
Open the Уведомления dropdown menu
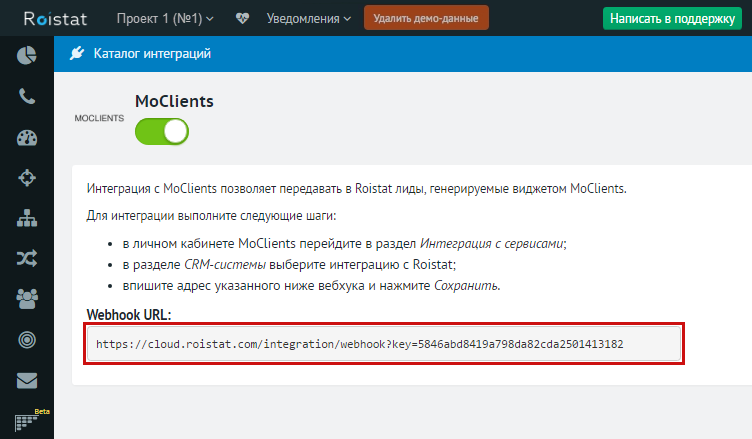click(x=306, y=18)
